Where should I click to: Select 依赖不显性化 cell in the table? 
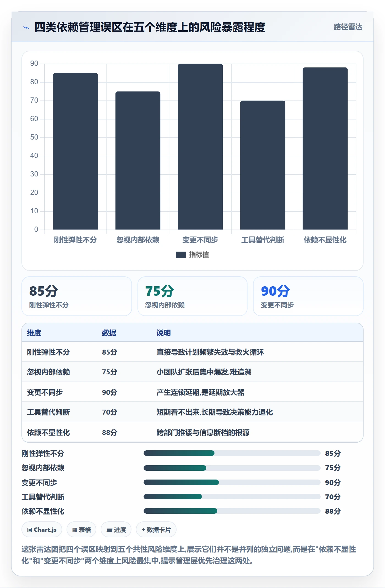(x=48, y=432)
